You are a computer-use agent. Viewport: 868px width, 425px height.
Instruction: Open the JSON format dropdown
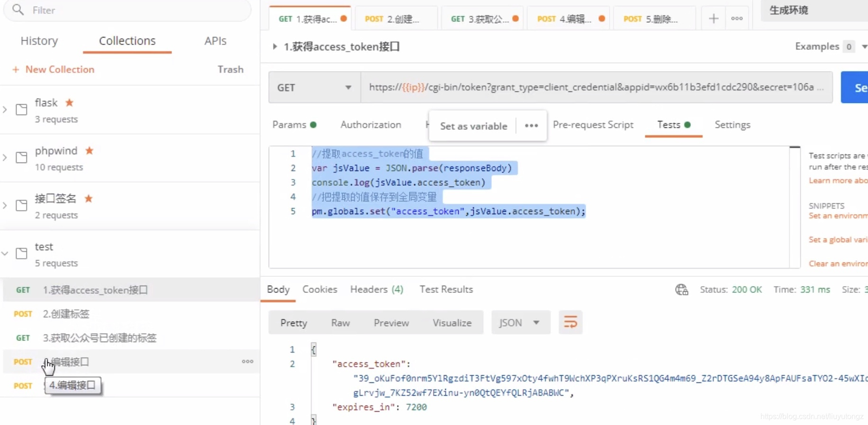click(x=521, y=323)
